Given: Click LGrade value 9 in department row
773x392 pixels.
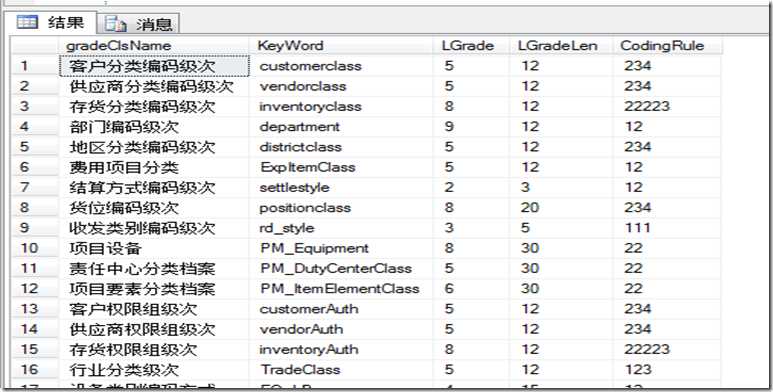Looking at the screenshot, I should click(x=471, y=127).
